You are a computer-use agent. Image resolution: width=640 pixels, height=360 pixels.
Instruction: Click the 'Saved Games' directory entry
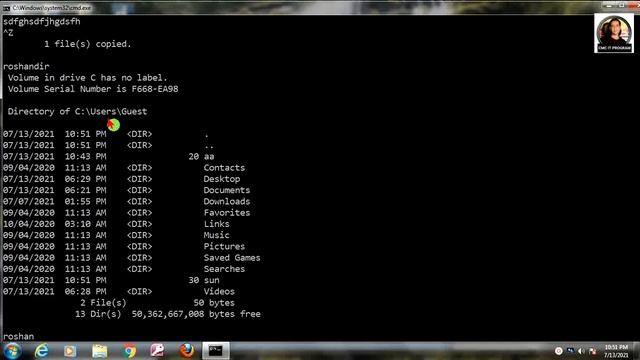tap(232, 258)
